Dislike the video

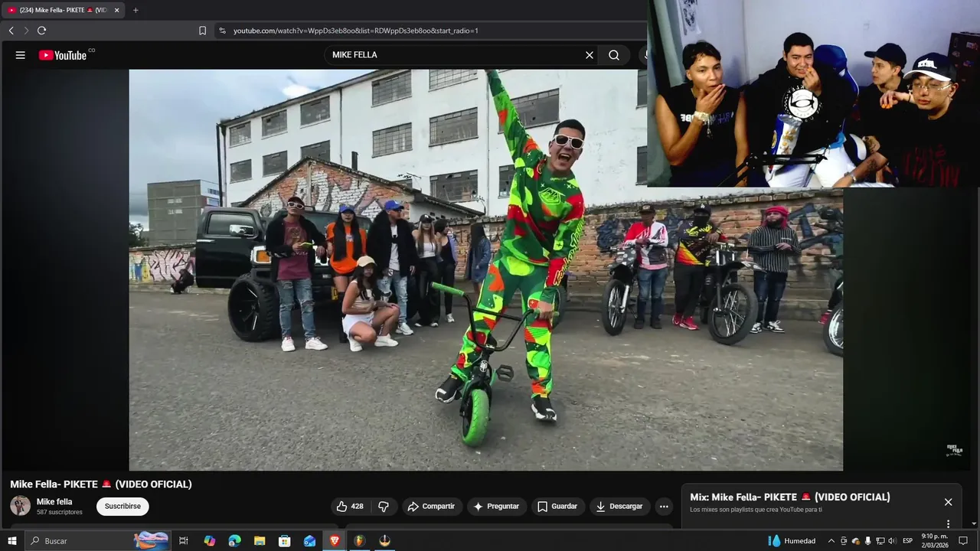pos(384,506)
